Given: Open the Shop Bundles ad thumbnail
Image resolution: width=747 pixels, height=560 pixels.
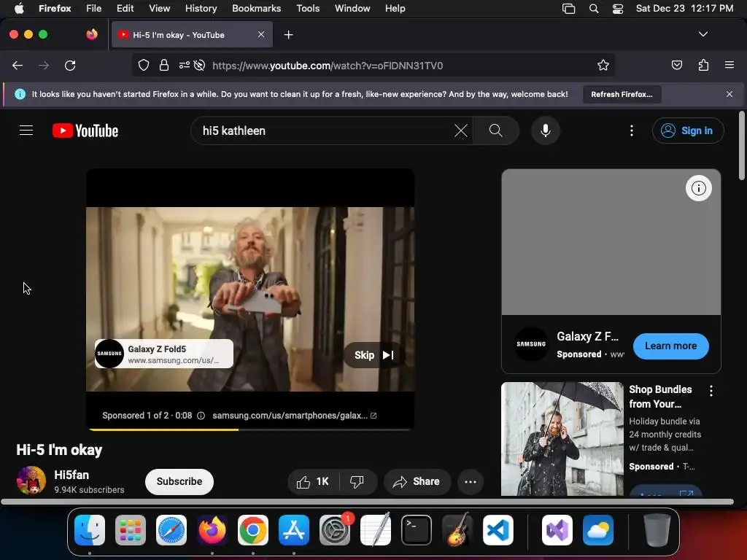Looking at the screenshot, I should coord(562,438).
